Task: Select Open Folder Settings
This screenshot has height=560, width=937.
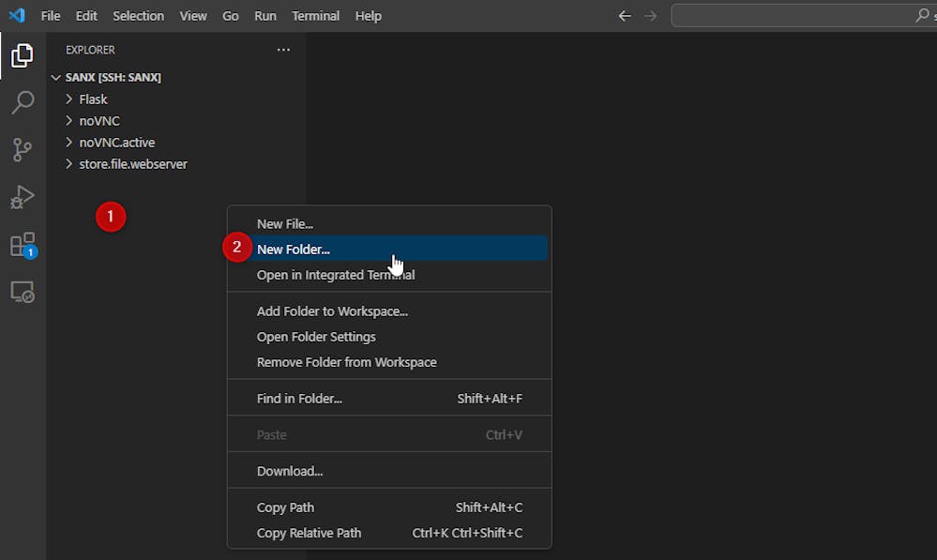Action: (389, 337)
